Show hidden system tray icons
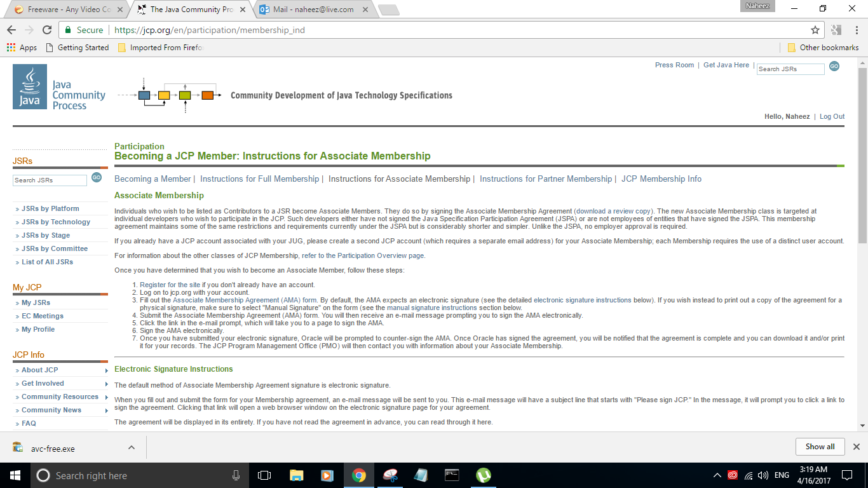Image resolution: width=868 pixels, height=488 pixels. (x=717, y=475)
